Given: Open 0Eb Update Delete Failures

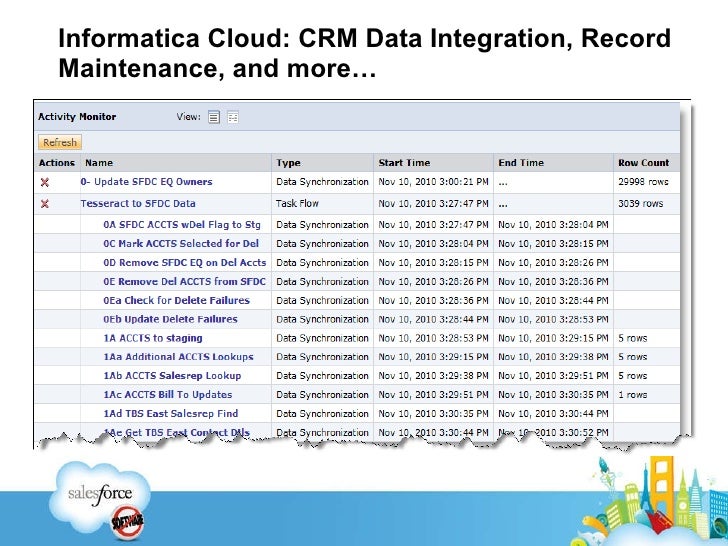Looking at the screenshot, I should click(170, 319).
